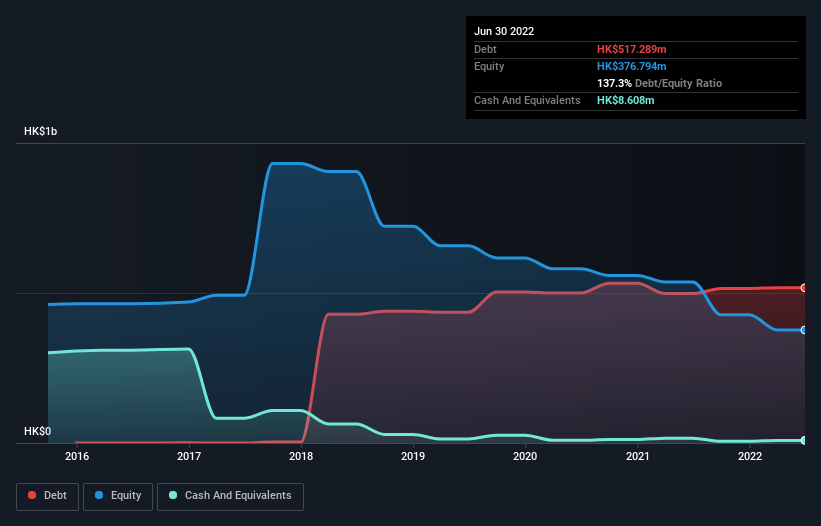Select the teal Cash endpoint marker on chart

pos(804,441)
